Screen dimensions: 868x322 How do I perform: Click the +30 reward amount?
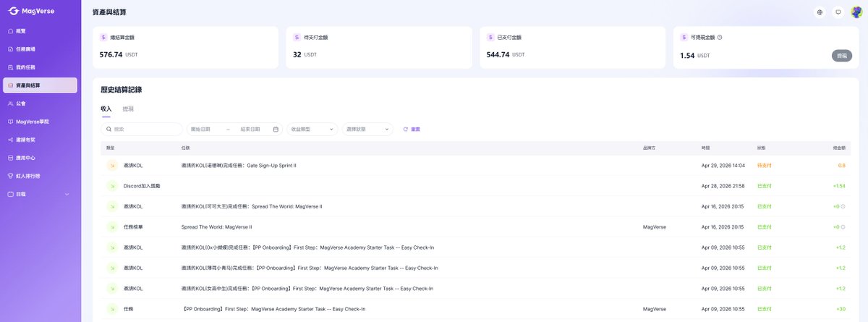[841, 308]
